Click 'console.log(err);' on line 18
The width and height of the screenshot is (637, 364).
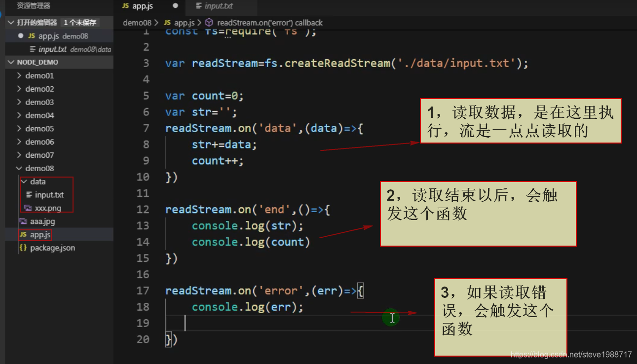click(x=248, y=307)
